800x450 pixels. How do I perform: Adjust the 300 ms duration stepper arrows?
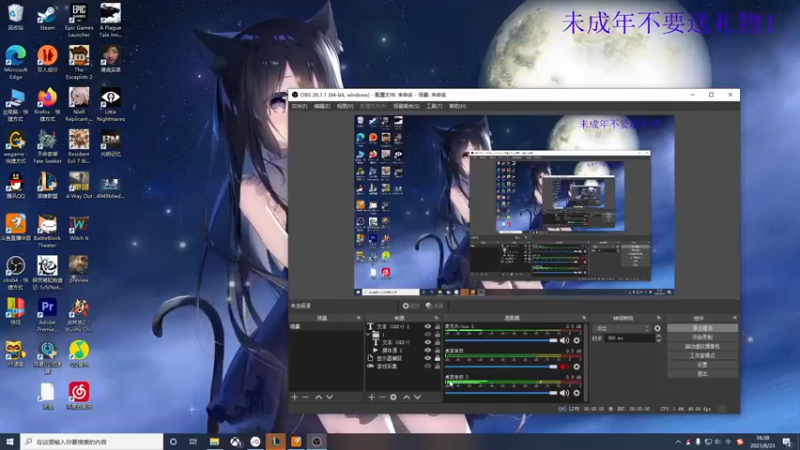[658, 338]
